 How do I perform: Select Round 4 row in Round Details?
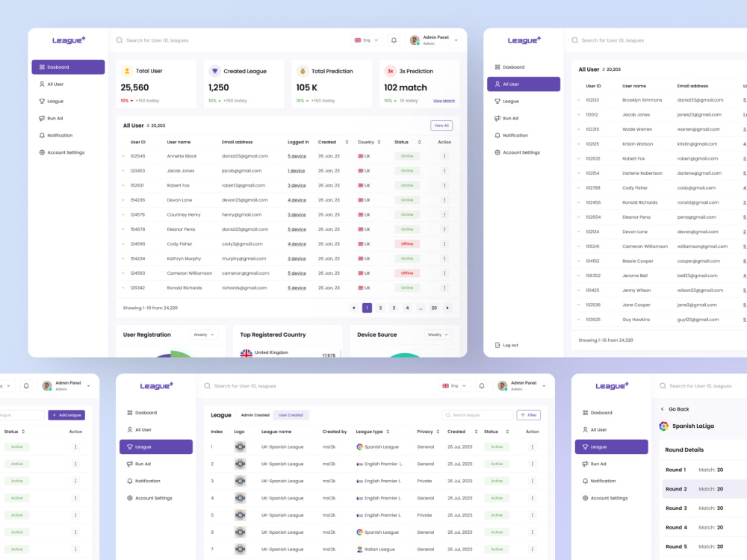point(704,528)
